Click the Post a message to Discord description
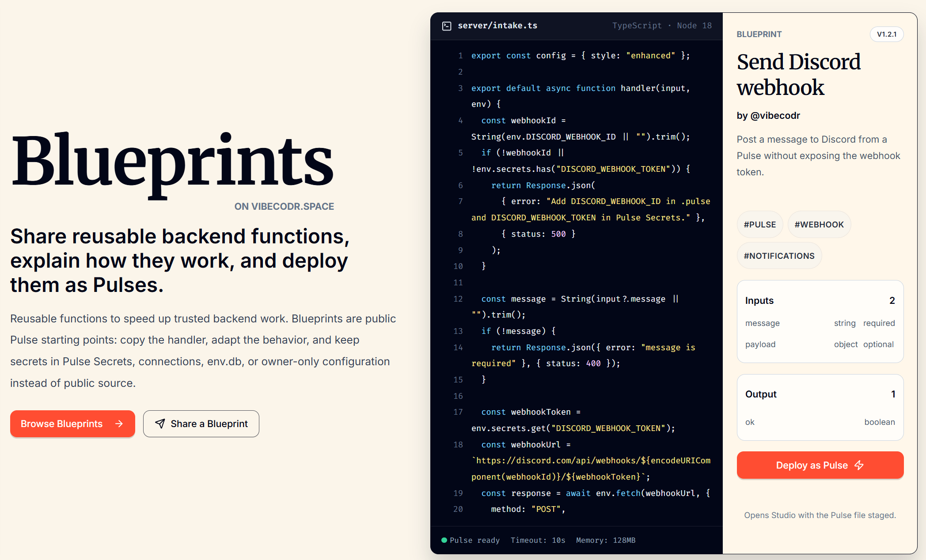The image size is (926, 560). (818, 156)
